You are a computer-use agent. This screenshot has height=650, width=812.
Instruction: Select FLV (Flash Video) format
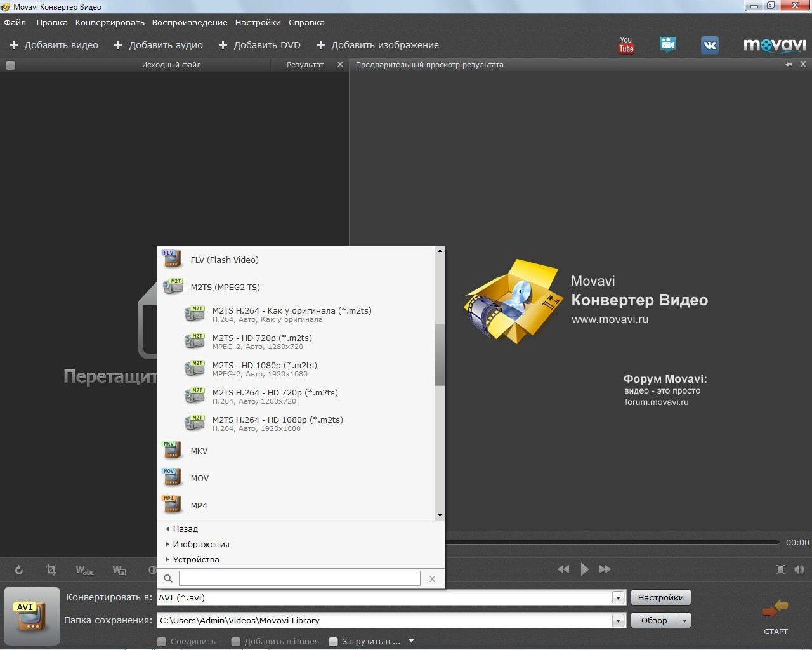click(x=297, y=260)
